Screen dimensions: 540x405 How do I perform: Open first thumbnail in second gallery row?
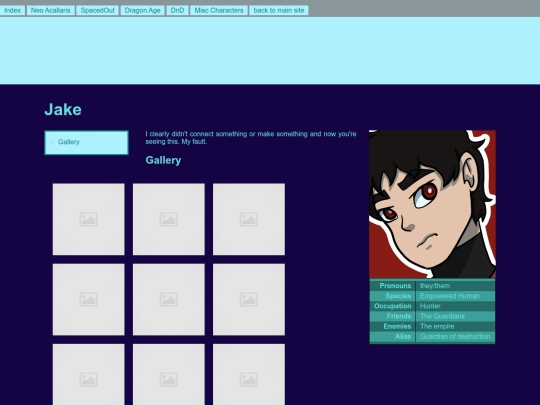(x=89, y=300)
